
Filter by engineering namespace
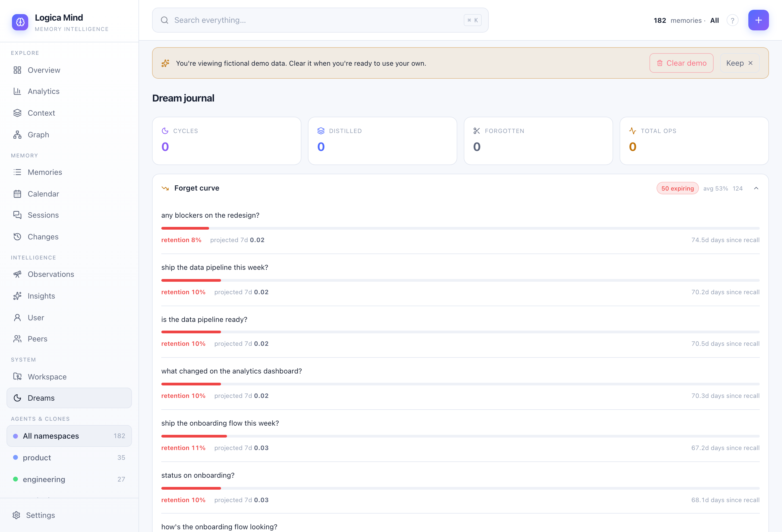[69, 479]
